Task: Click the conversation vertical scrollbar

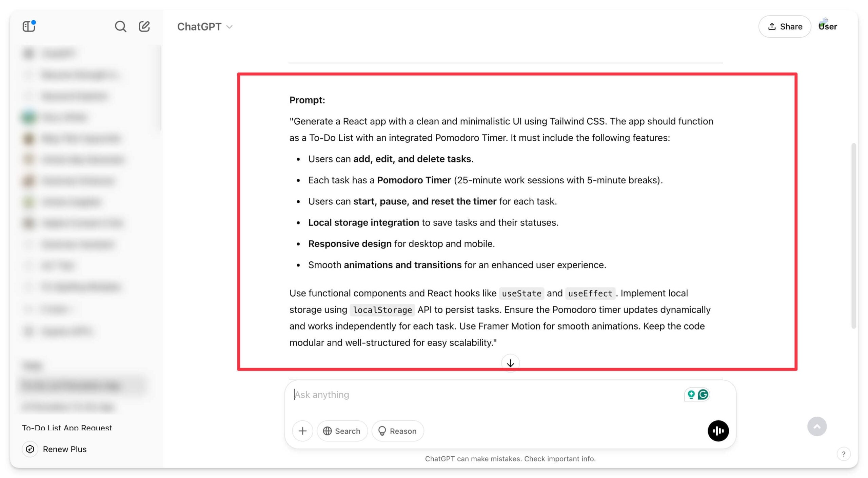Action: coord(853,236)
